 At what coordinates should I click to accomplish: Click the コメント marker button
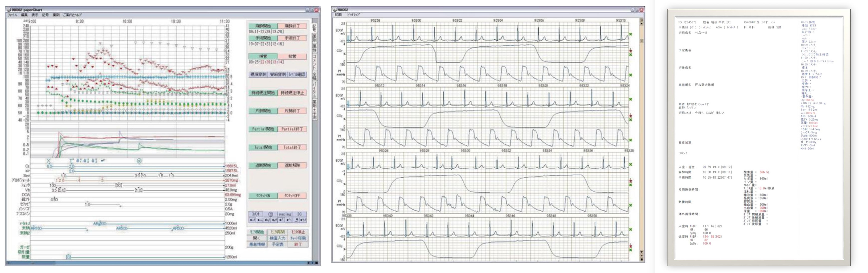tap(256, 214)
